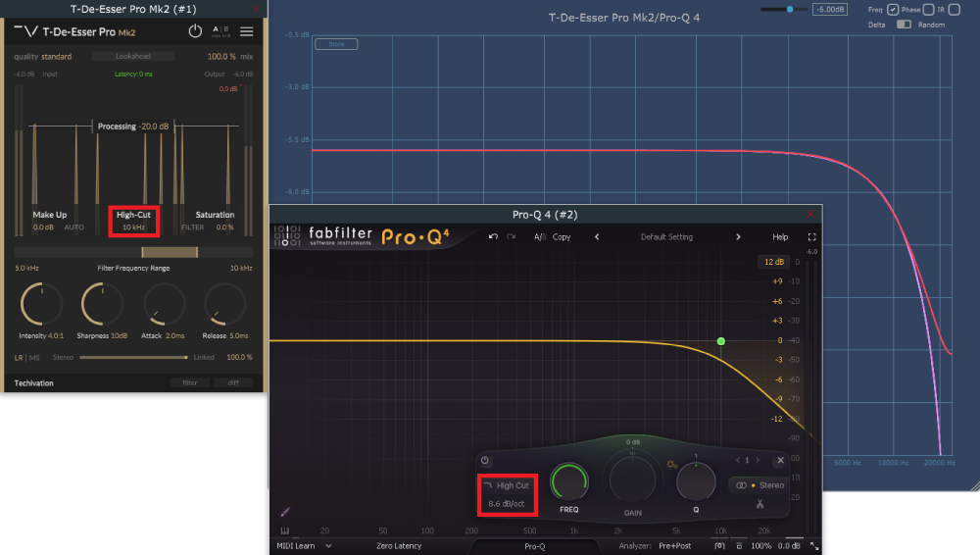Viewport: 980px width, 555px height.
Task: Click Pro-Q 100% output pan
Action: [x=760, y=546]
